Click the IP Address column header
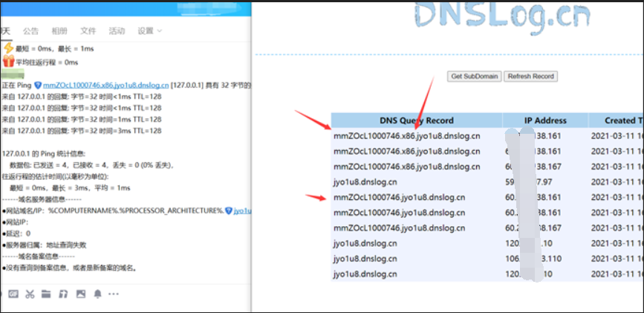The image size is (644, 313). pos(544,120)
